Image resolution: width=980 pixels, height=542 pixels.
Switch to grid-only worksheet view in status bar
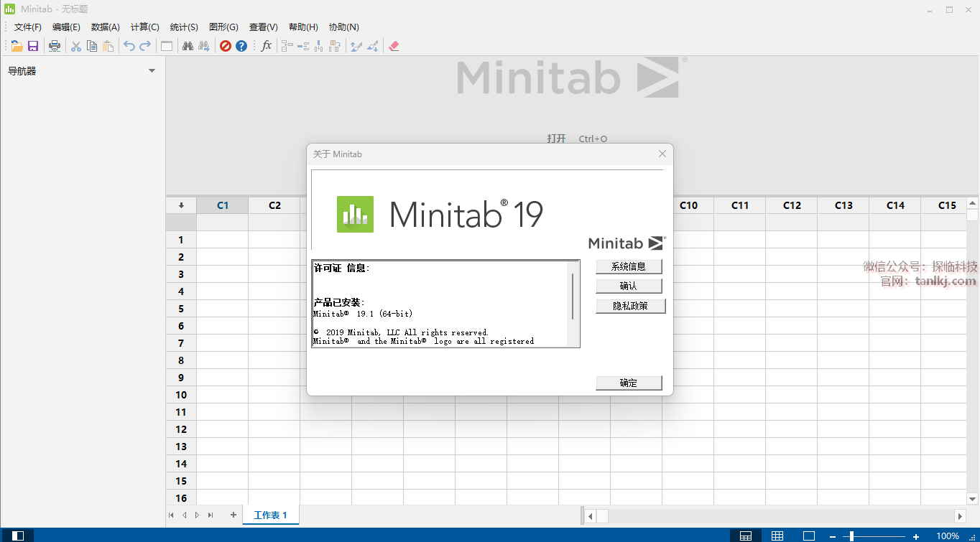pyautogui.click(x=777, y=536)
